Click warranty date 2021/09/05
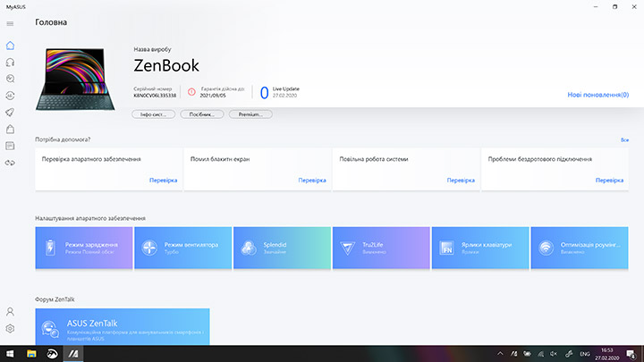644x362 pixels. coord(213,96)
